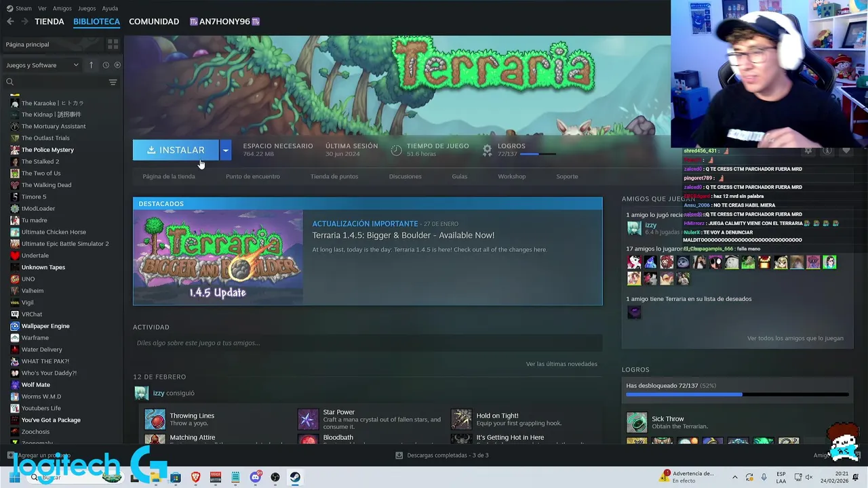The height and width of the screenshot is (488, 868).
Task: Click the Tiempo de juego clock icon
Action: pos(397,150)
